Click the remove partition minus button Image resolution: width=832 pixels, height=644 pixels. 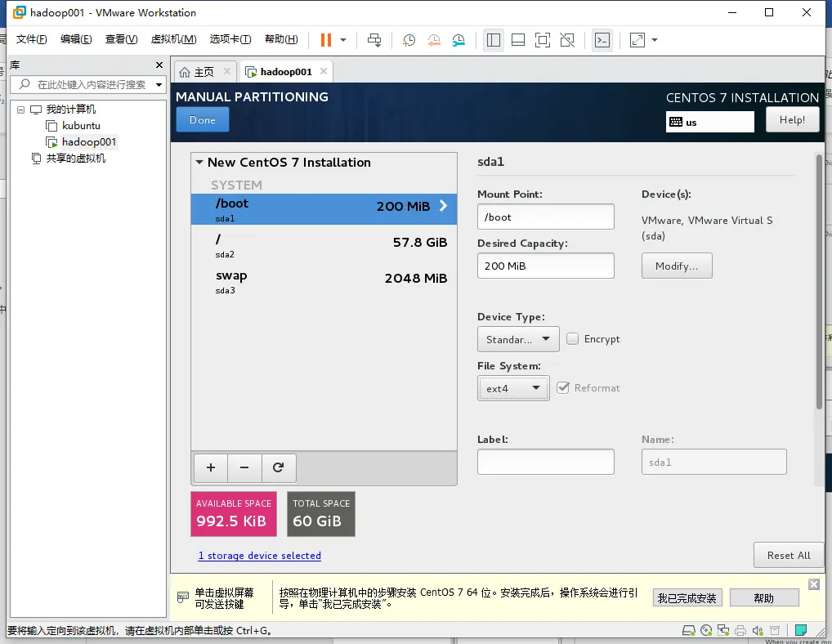point(244,467)
